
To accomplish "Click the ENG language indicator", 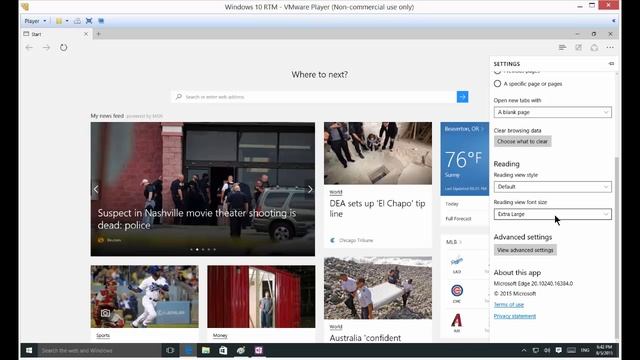I will coord(585,350).
